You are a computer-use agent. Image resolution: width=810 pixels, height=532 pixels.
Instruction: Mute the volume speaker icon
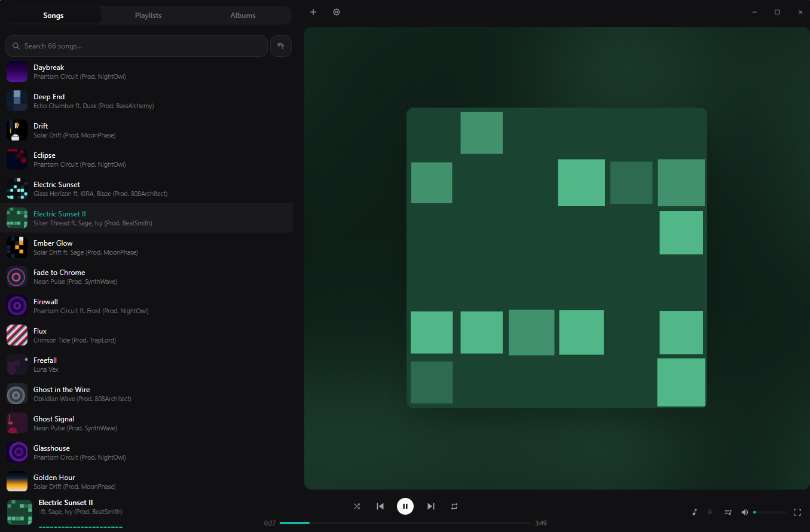(745, 512)
